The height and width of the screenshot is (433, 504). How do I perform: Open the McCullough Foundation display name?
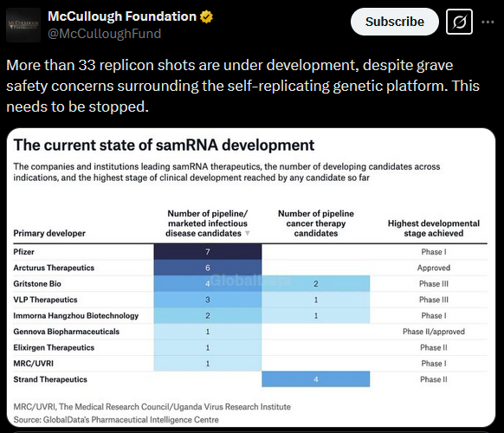click(x=122, y=16)
